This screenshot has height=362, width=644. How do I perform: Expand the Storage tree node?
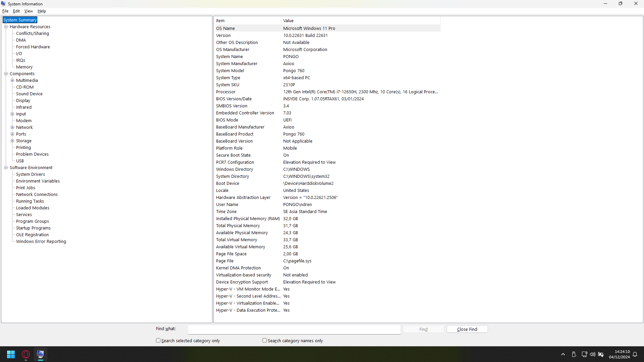pyautogui.click(x=12, y=141)
